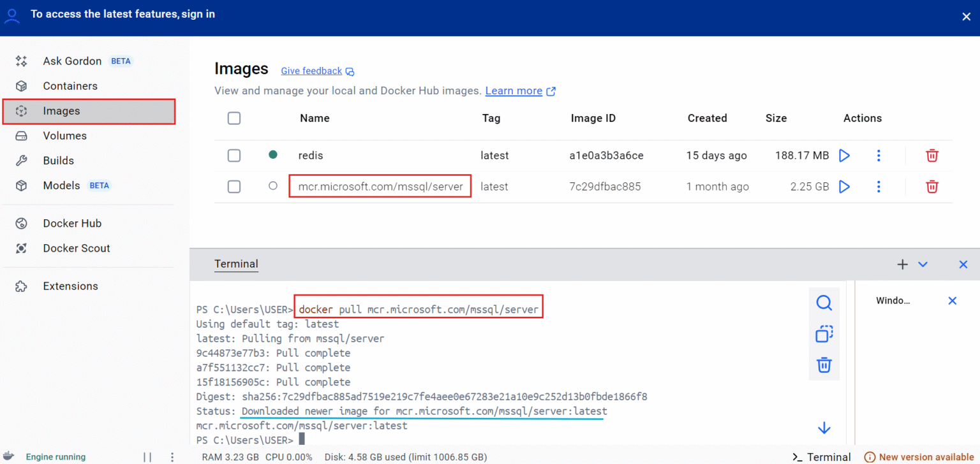Screen dimensions: 980x464
Task: Run the redis image
Action: coord(843,155)
